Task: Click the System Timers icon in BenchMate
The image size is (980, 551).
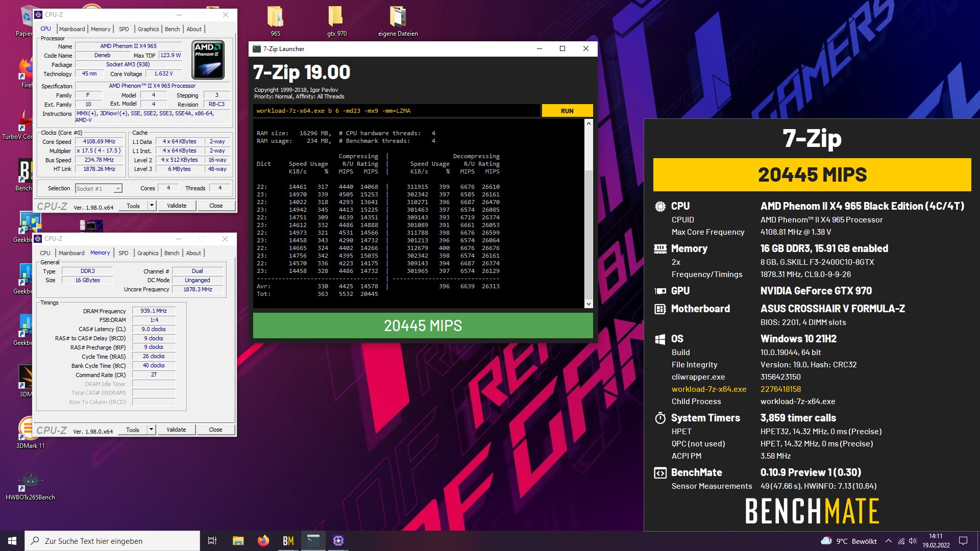Action: 660,418
